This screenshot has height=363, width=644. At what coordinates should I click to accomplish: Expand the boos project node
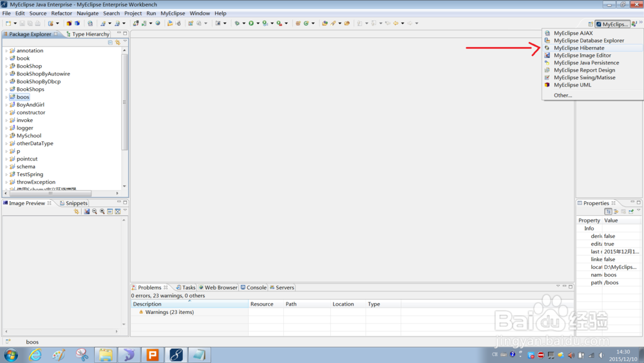[6, 97]
